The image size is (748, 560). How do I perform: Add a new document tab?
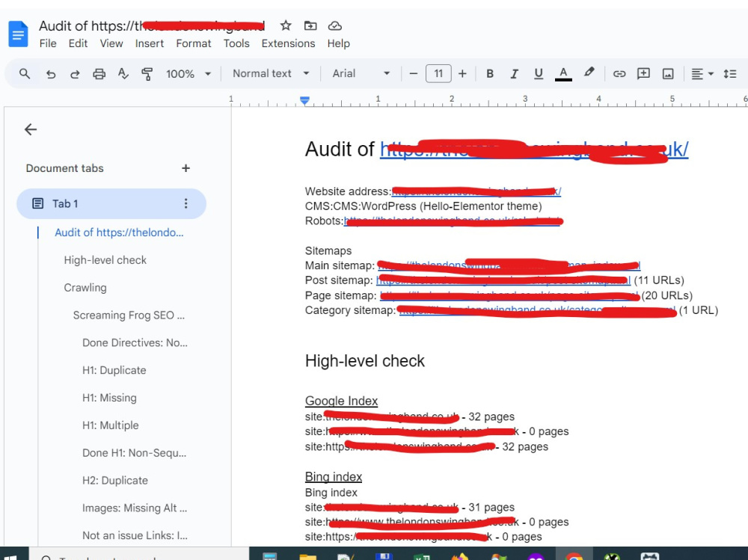186,168
